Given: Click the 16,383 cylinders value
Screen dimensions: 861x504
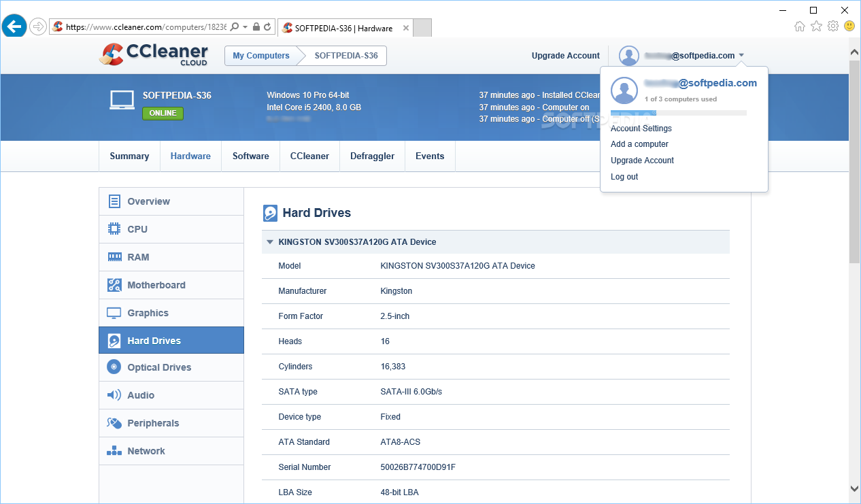Looking at the screenshot, I should click(x=393, y=367).
